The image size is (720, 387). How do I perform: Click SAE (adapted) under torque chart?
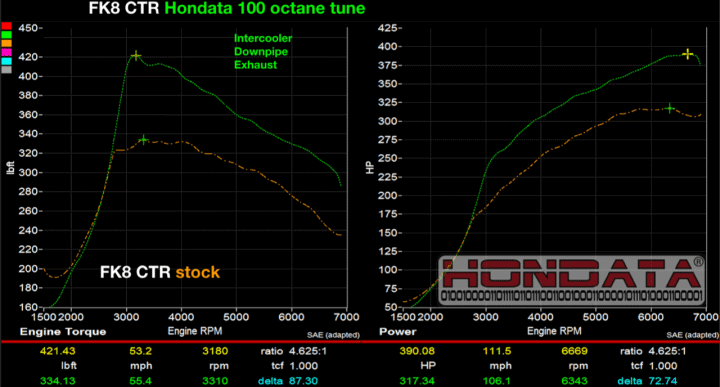pos(333,335)
